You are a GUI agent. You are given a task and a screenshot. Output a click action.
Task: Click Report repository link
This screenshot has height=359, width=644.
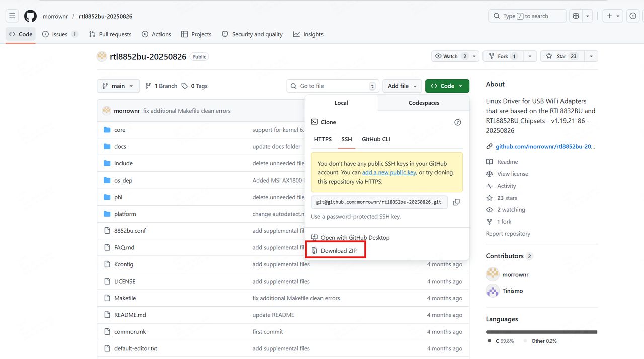(x=508, y=234)
